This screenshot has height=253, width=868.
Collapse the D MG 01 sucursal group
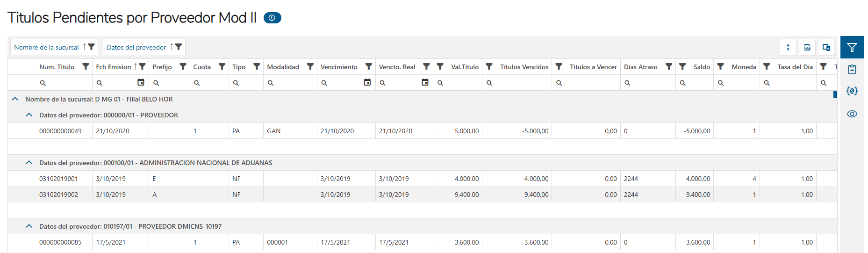[15, 99]
